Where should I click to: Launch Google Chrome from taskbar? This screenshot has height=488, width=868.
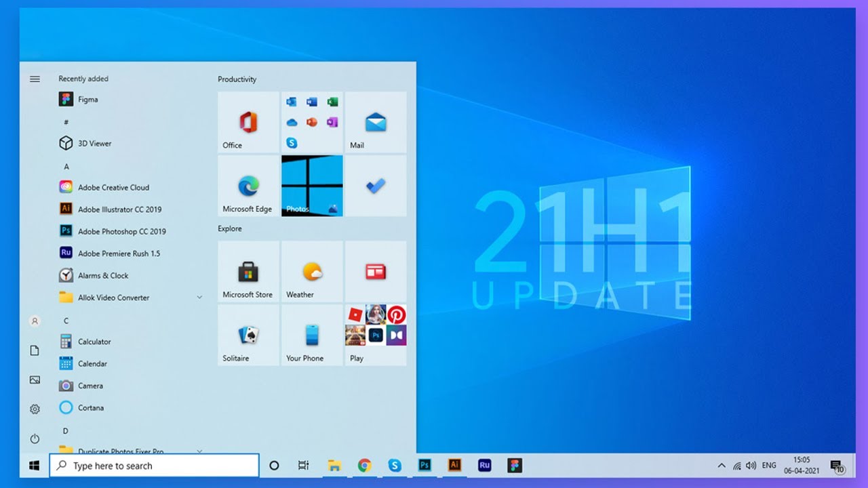click(365, 466)
